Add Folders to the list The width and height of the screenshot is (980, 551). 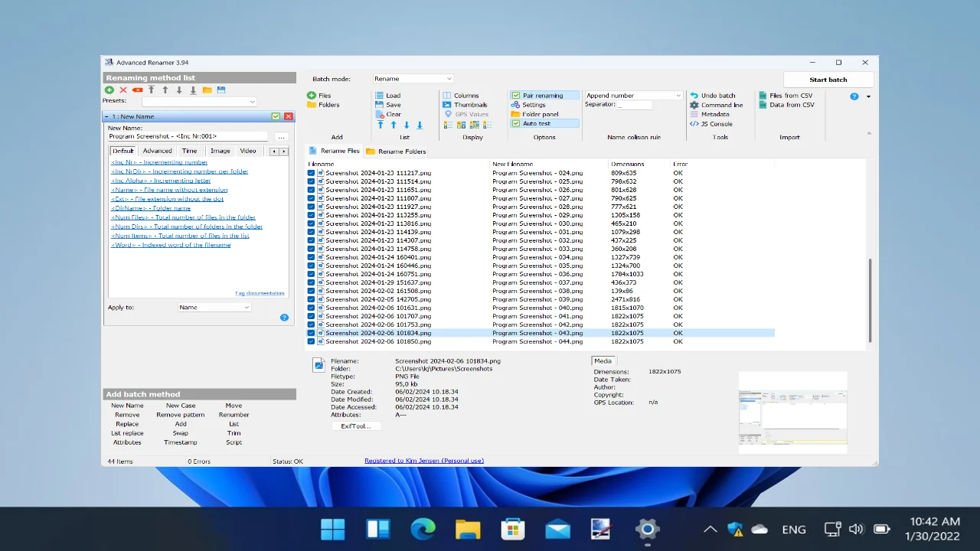(323, 105)
